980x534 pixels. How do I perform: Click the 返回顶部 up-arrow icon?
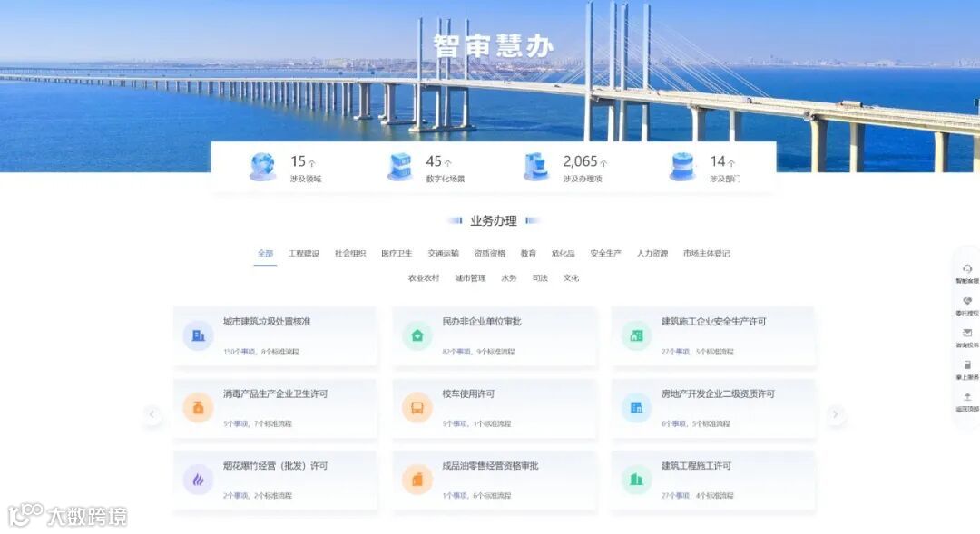click(x=967, y=396)
